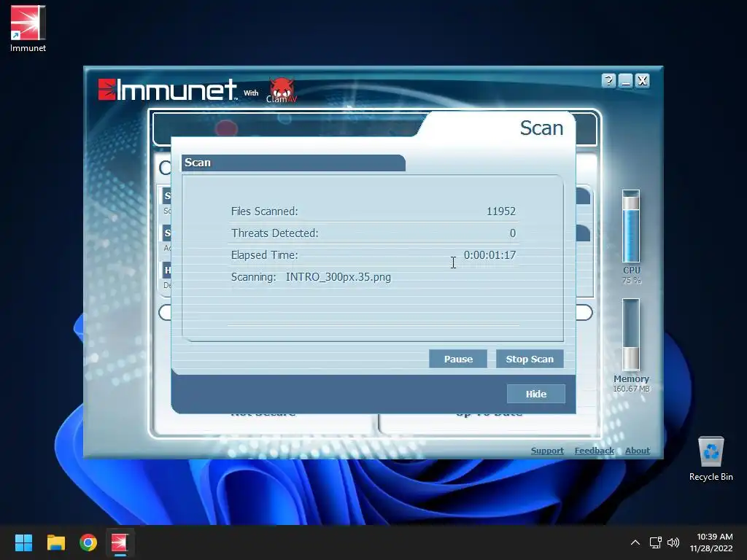Click the Files Scanned value 11952
Viewport: 747px width, 560px height.
[x=500, y=211]
